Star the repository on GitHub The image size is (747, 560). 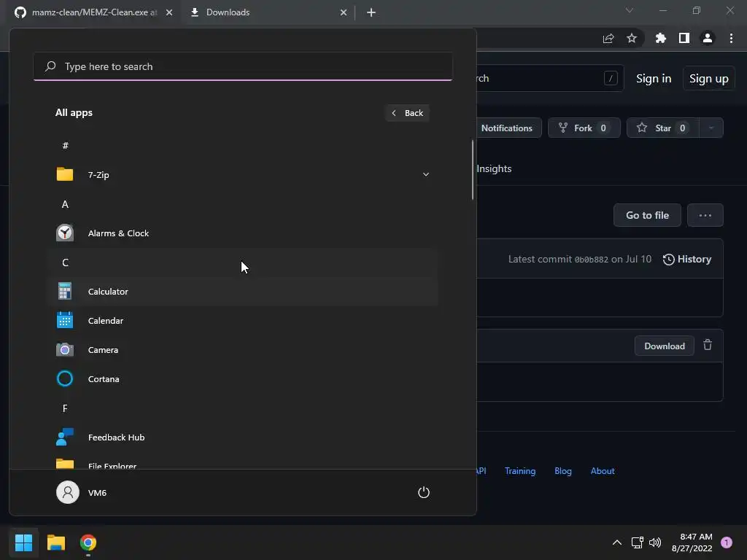662,128
